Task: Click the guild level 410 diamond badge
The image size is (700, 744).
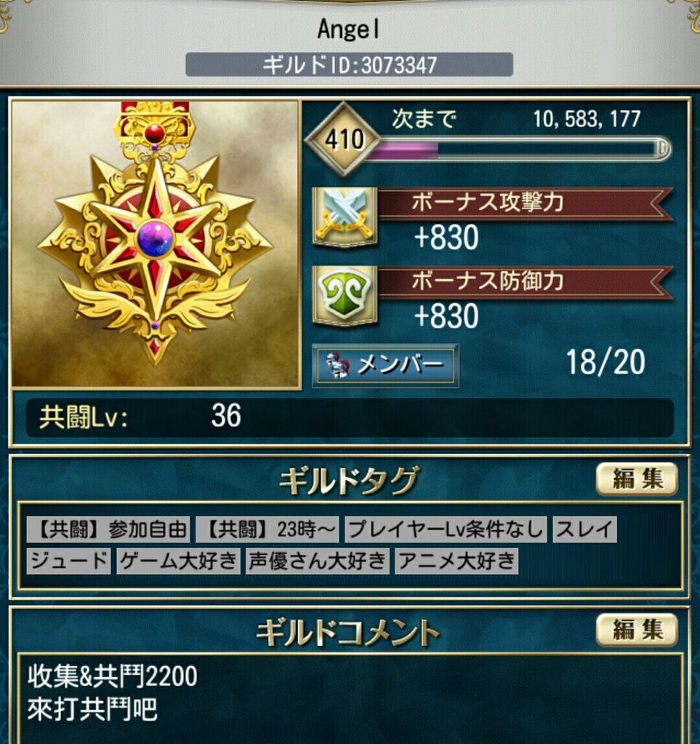Action: (343, 139)
